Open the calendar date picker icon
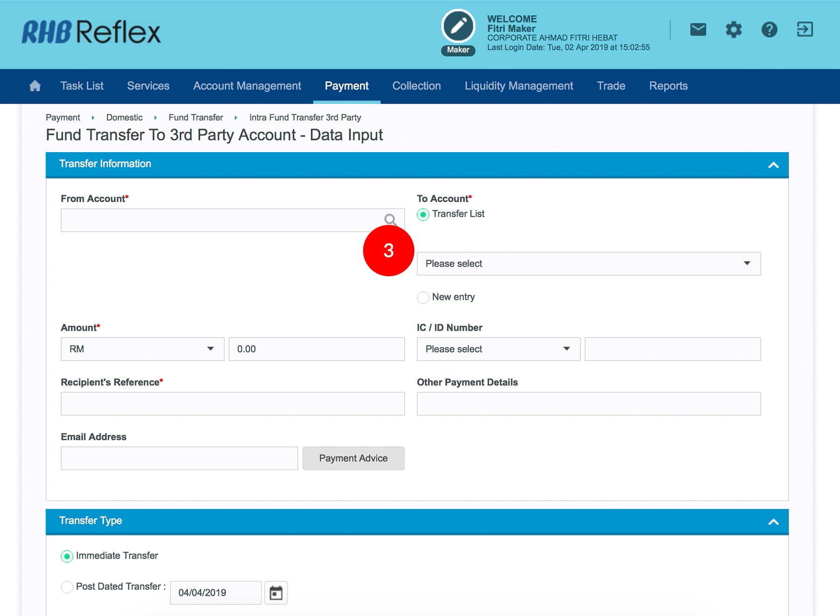Viewport: 840px width, 616px height. coord(276,593)
